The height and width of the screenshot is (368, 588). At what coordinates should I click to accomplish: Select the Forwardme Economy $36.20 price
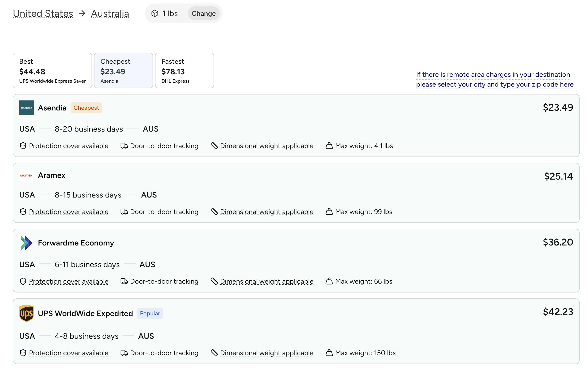[558, 242]
